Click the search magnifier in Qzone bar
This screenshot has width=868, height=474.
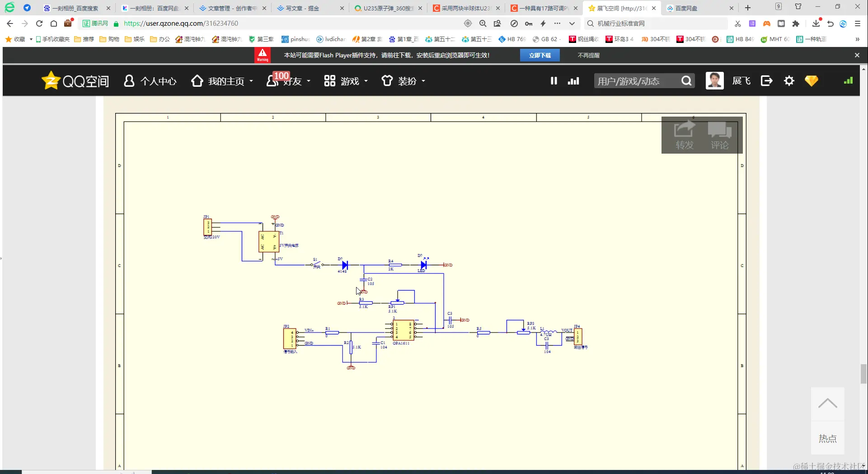point(686,81)
